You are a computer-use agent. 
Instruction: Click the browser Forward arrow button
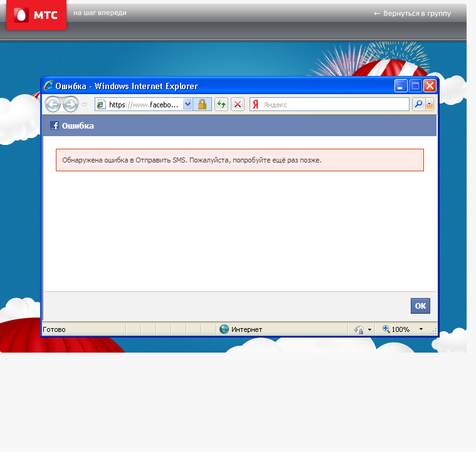(x=70, y=104)
